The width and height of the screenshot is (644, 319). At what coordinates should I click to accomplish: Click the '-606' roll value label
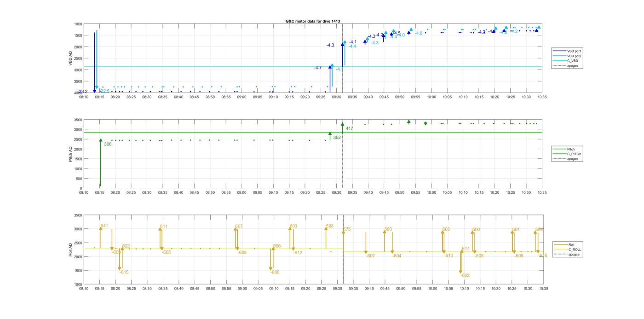coord(275,272)
